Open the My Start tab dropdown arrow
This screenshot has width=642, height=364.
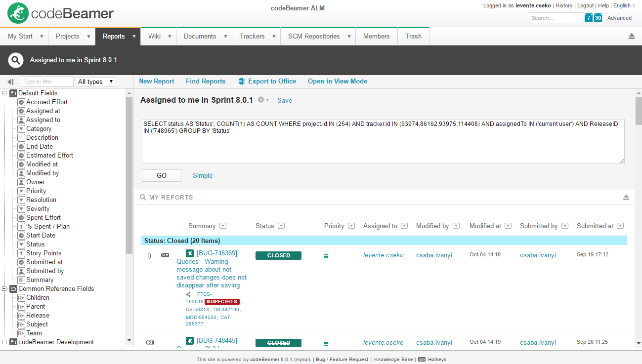coord(42,37)
